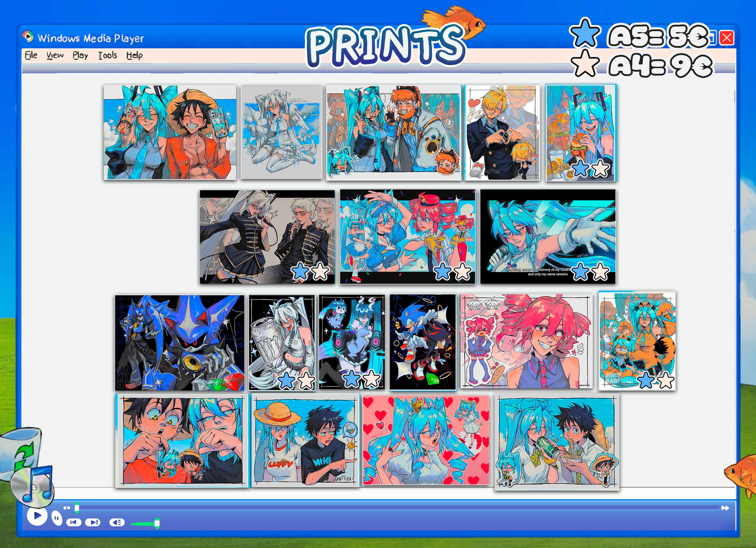Open the pink-haired grinning girl print

coord(527,341)
